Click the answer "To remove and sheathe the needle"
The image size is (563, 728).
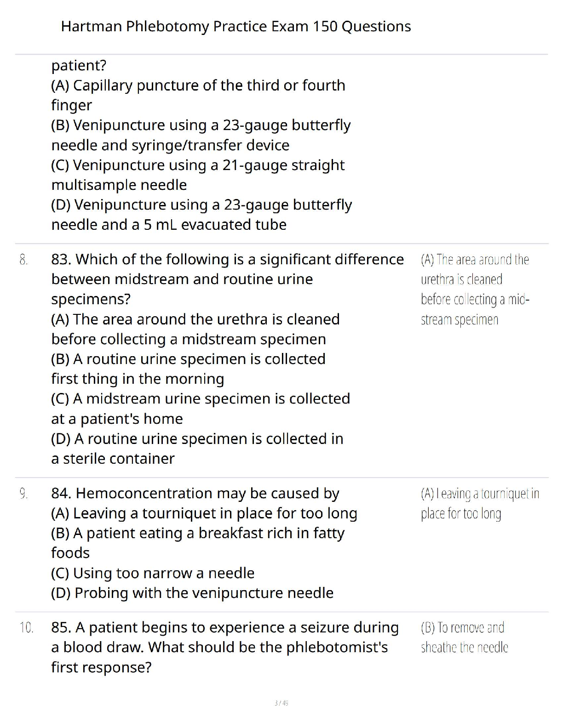pos(464,637)
